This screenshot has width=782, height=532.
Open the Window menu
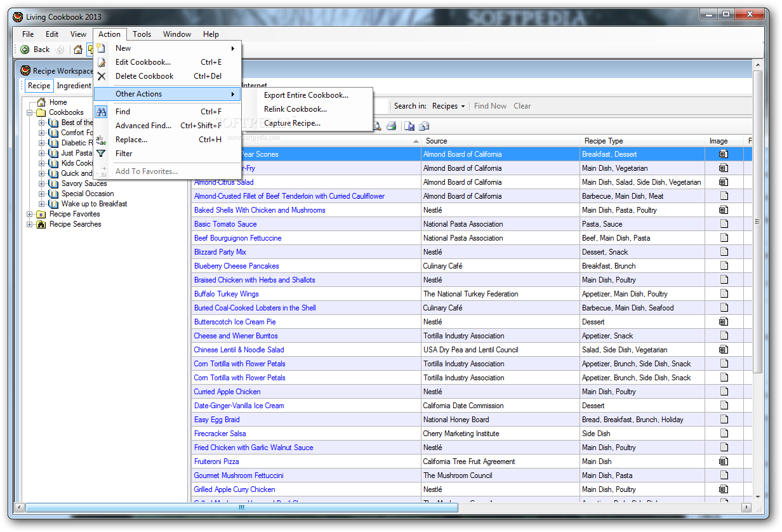pyautogui.click(x=177, y=34)
